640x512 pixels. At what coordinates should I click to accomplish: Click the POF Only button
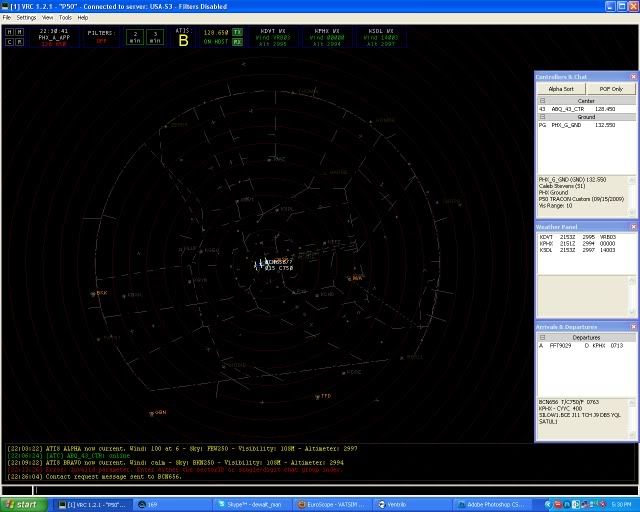tap(610, 89)
